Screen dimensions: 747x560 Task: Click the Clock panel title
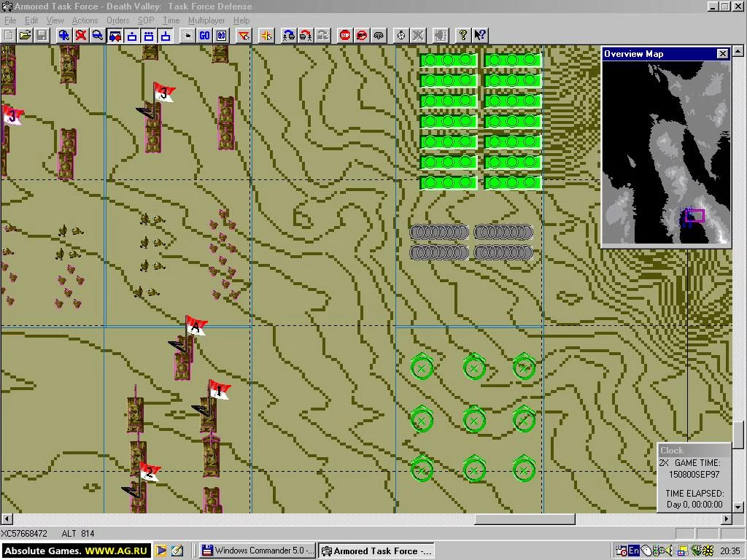pos(671,451)
